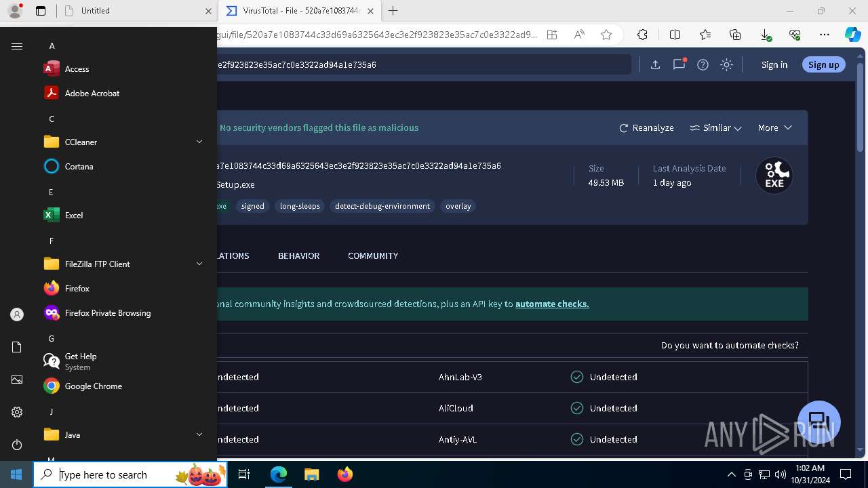Open Cortana app
The height and width of the screenshot is (488, 868).
point(122,166)
